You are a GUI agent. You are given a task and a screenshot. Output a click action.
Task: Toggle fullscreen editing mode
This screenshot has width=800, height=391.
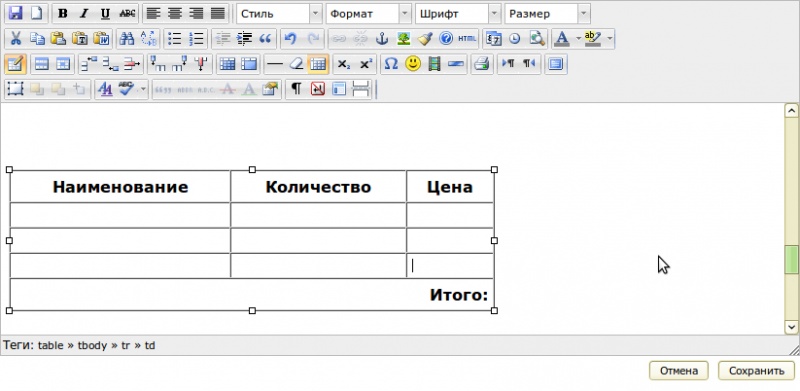(556, 64)
